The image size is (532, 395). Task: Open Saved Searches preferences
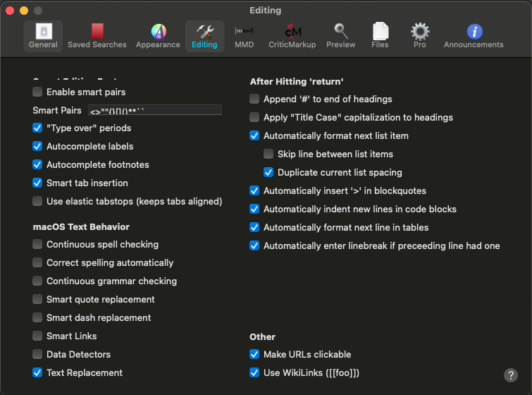point(97,36)
